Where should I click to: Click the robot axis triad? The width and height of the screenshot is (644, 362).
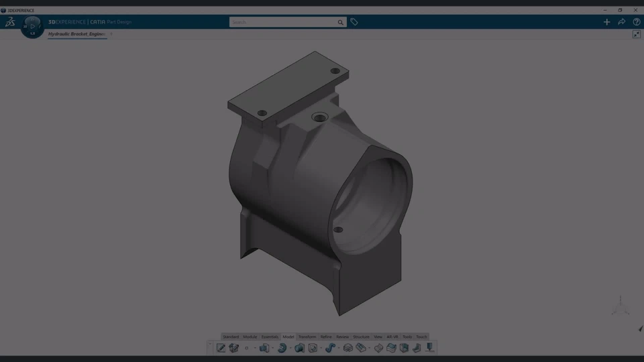pyautogui.click(x=620, y=306)
